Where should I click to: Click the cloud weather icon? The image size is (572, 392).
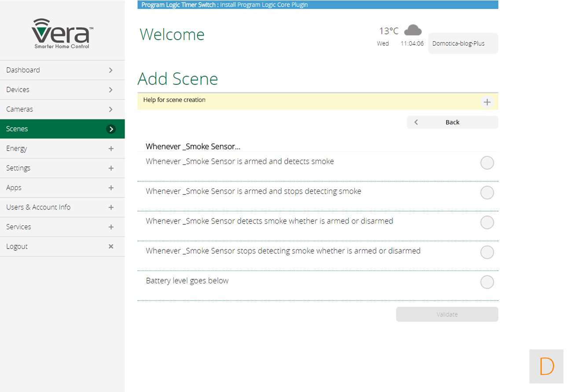413,30
